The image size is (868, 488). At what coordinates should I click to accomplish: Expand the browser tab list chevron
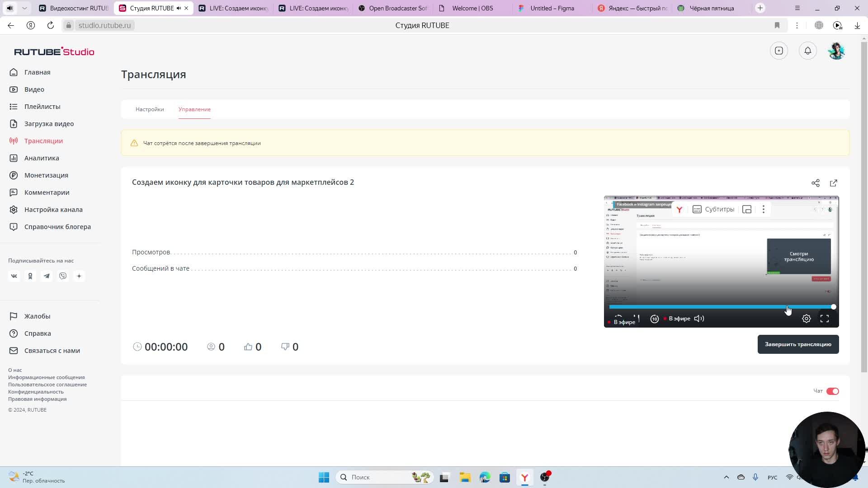tap(24, 8)
